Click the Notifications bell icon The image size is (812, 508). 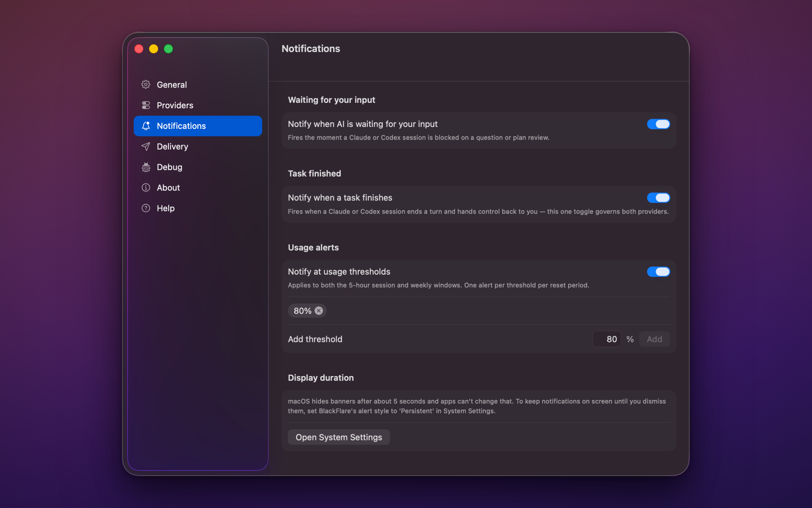coord(146,126)
